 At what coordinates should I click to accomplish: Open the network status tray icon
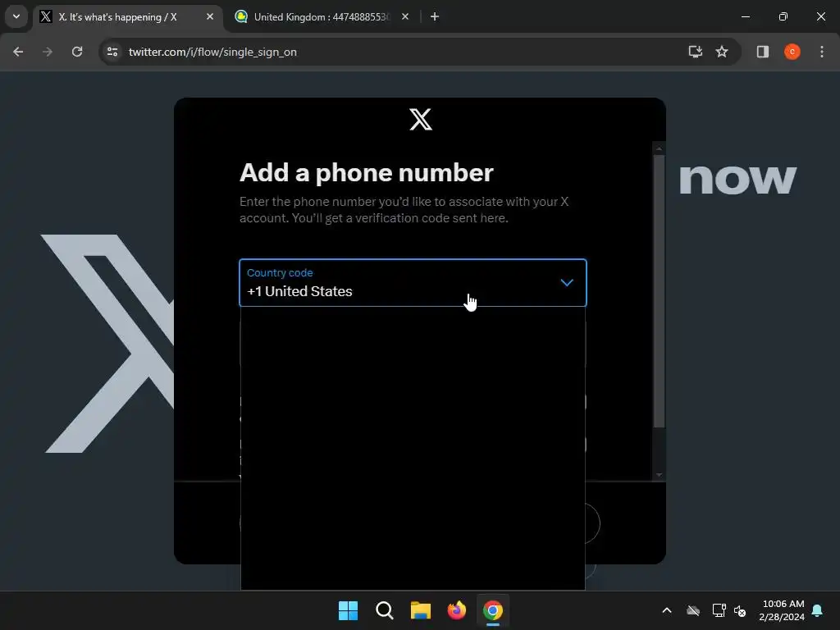click(x=719, y=610)
